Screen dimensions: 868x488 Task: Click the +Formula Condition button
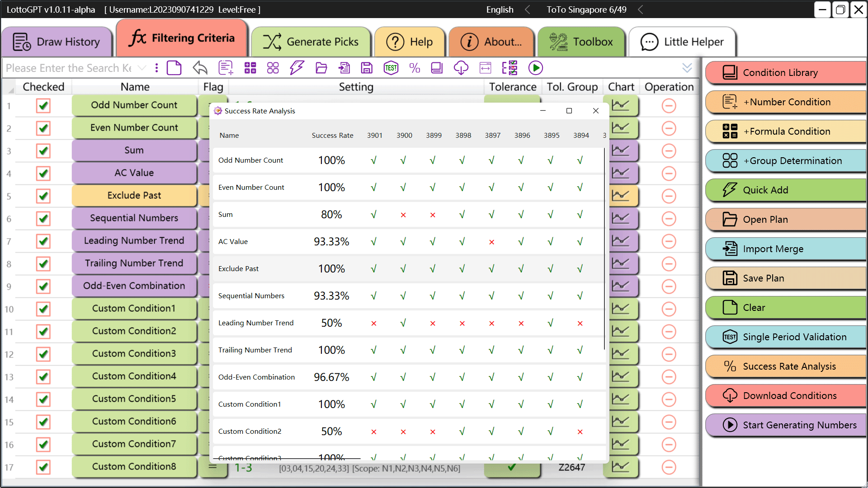click(786, 131)
